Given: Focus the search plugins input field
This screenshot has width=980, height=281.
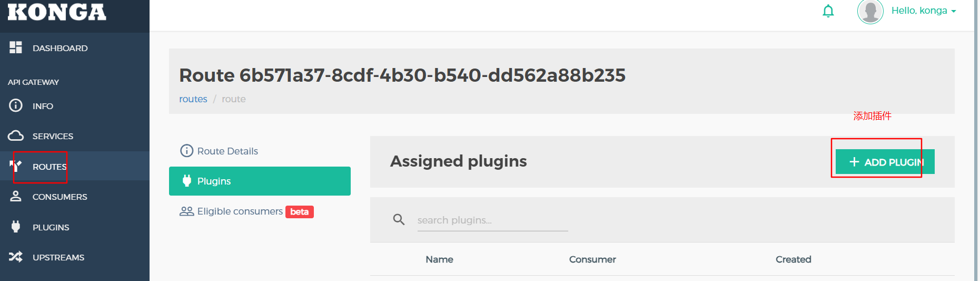Looking at the screenshot, I should (x=492, y=220).
